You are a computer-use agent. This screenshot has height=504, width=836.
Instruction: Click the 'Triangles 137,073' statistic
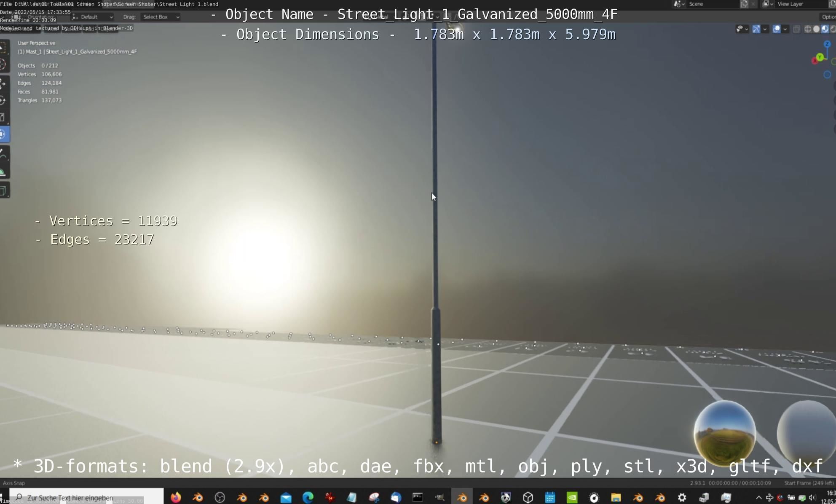pyautogui.click(x=40, y=100)
